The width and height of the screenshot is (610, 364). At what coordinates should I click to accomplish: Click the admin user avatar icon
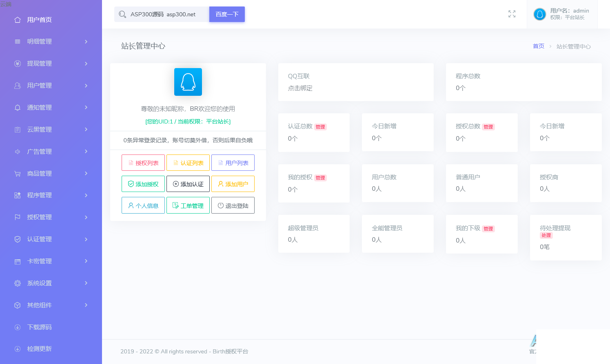(539, 14)
